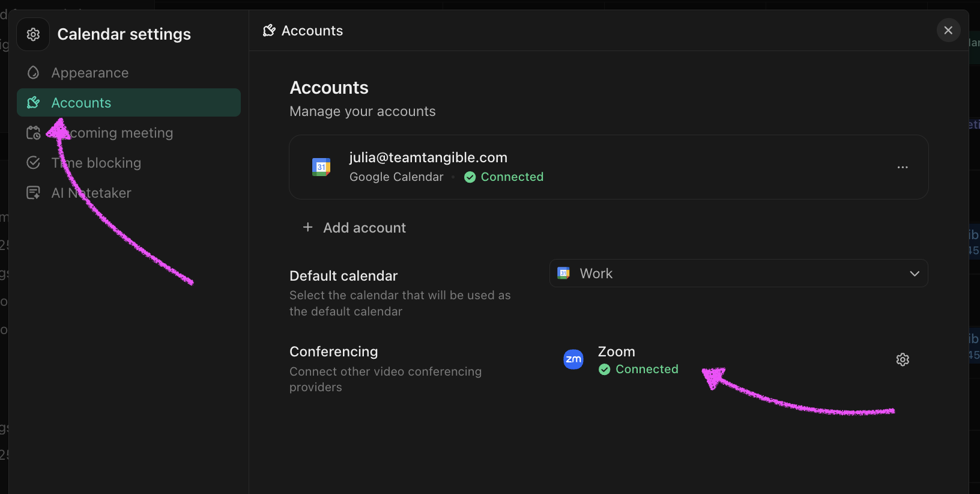Click the Time blocking checkmark circle icon

(x=33, y=163)
